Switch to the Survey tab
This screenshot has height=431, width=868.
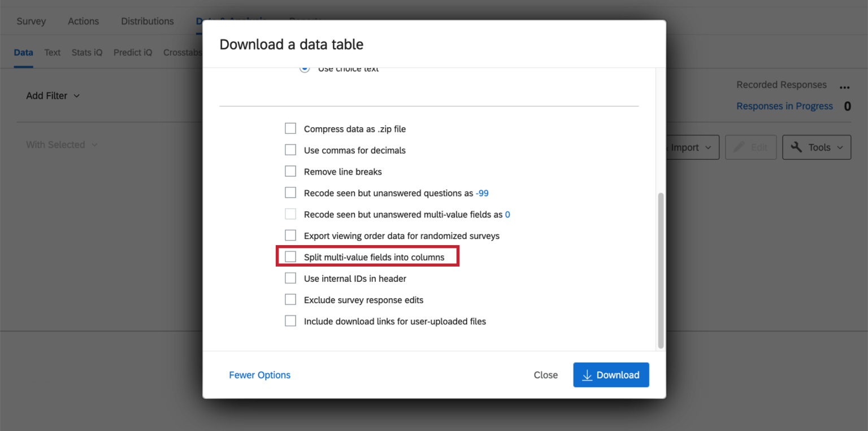tap(31, 21)
